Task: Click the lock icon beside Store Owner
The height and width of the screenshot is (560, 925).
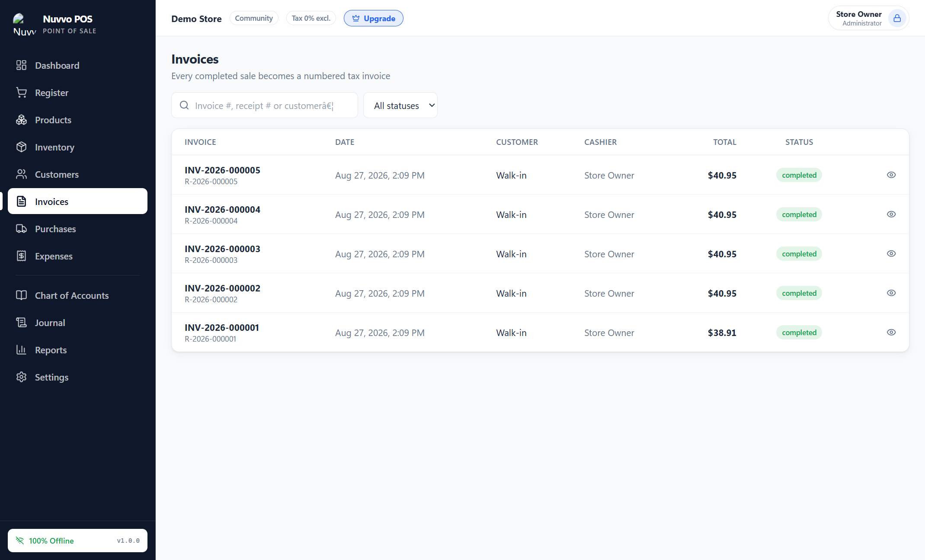Action: pyautogui.click(x=897, y=18)
